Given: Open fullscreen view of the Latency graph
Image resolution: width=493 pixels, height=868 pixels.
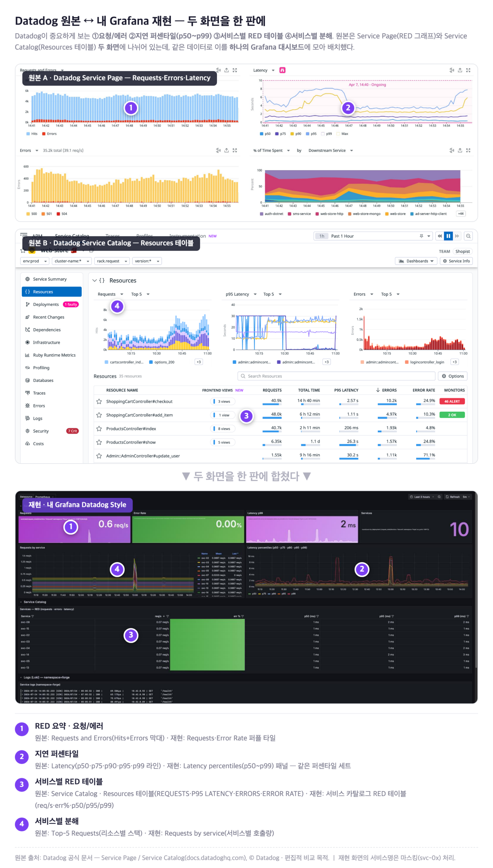Looking at the screenshot, I should tap(468, 70).
